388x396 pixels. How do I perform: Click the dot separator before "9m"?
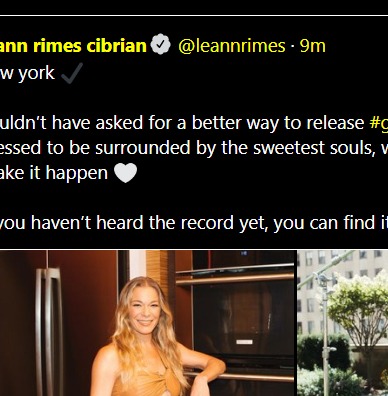[x=292, y=46]
